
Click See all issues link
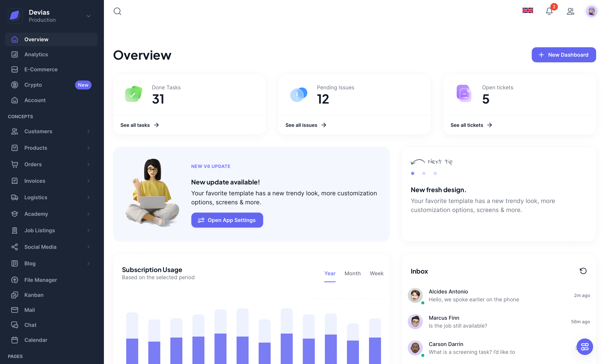(x=305, y=125)
